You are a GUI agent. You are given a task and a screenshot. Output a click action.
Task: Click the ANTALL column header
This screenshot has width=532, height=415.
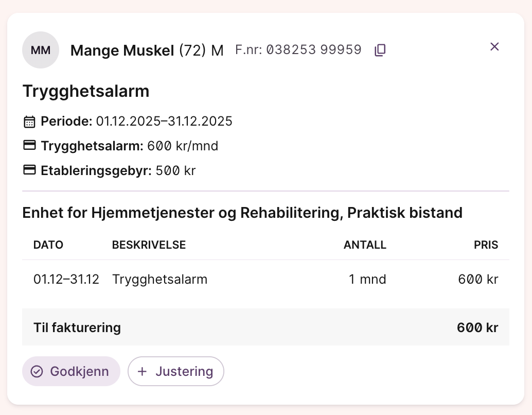coord(365,245)
